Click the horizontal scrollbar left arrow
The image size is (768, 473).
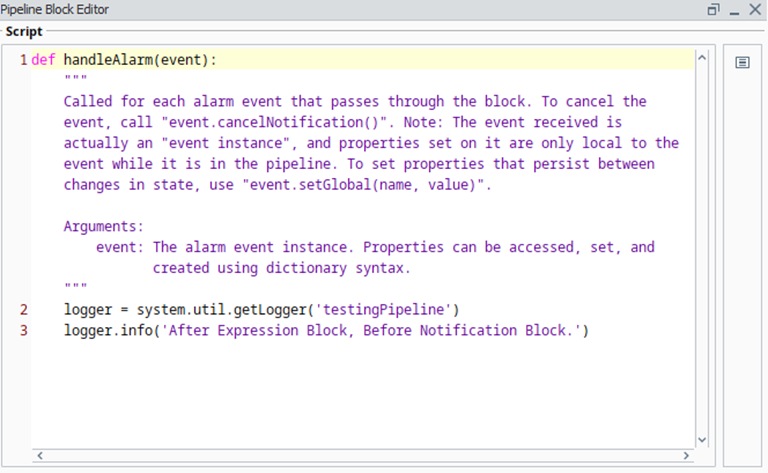pyautogui.click(x=40, y=456)
